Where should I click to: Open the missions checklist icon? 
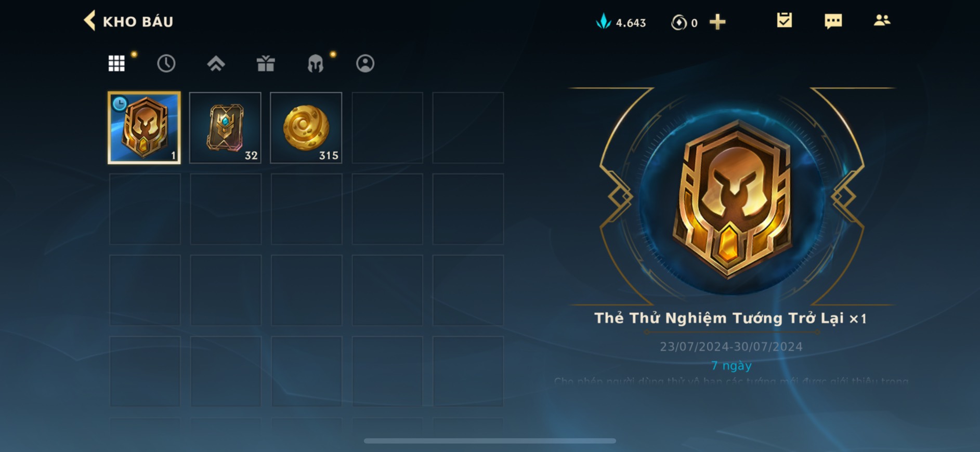coord(784,20)
